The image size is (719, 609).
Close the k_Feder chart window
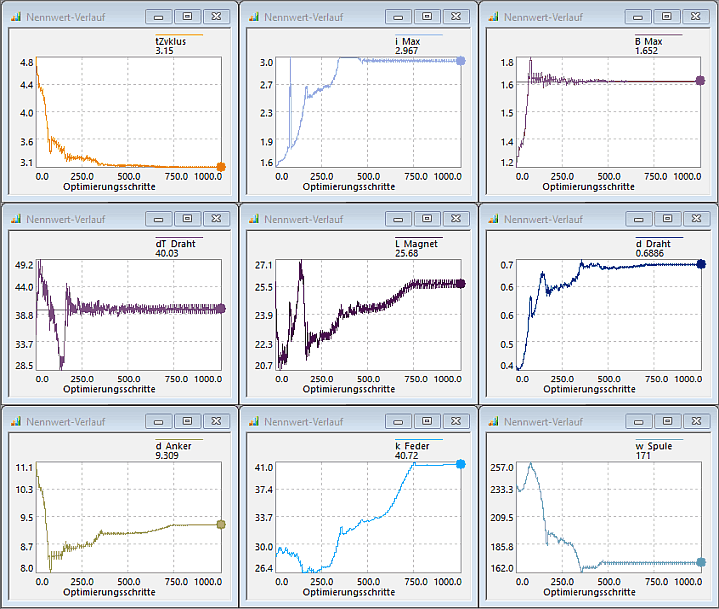pos(455,420)
